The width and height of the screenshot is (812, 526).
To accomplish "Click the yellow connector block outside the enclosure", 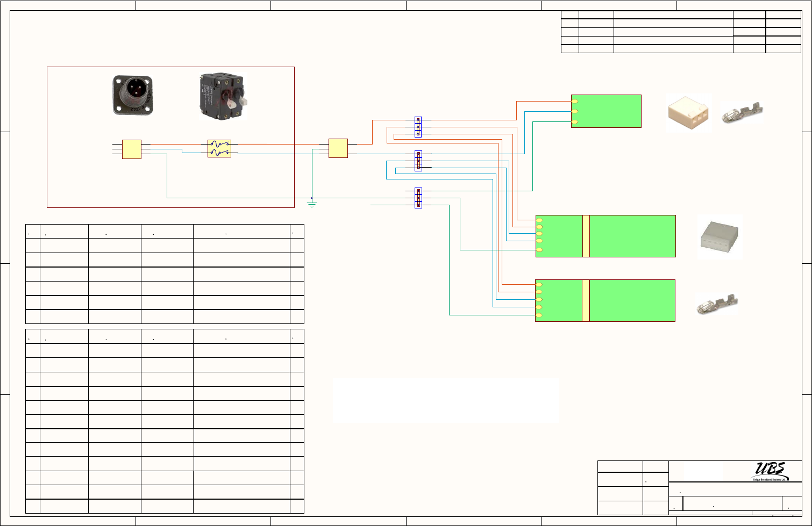I will coord(338,148).
